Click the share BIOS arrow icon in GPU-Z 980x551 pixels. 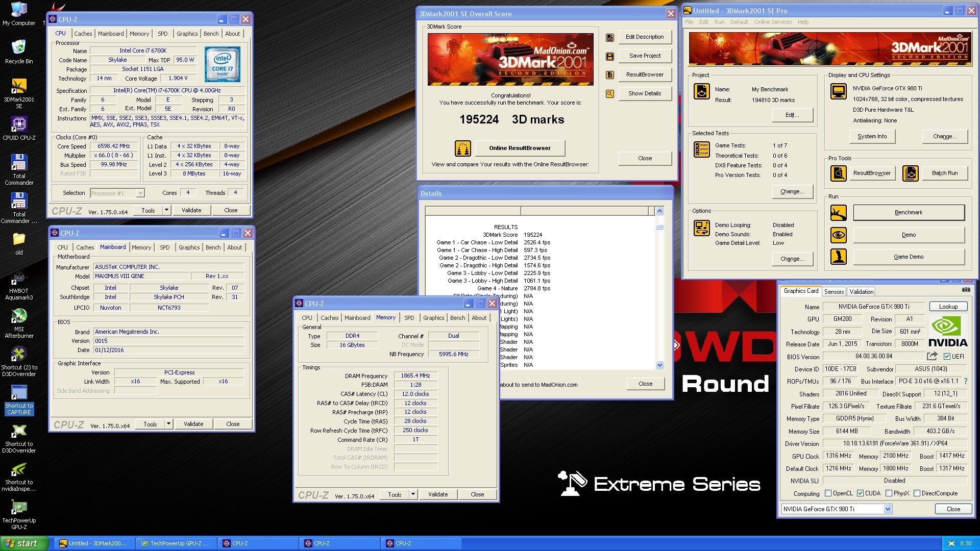[932, 356]
